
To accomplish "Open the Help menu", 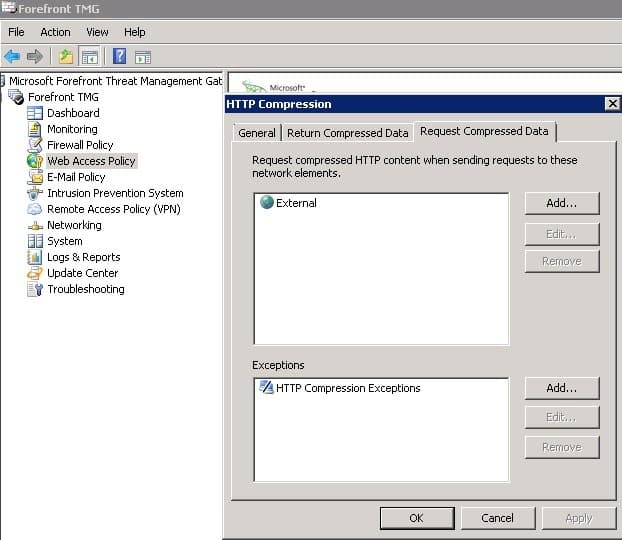I will pyautogui.click(x=134, y=32).
